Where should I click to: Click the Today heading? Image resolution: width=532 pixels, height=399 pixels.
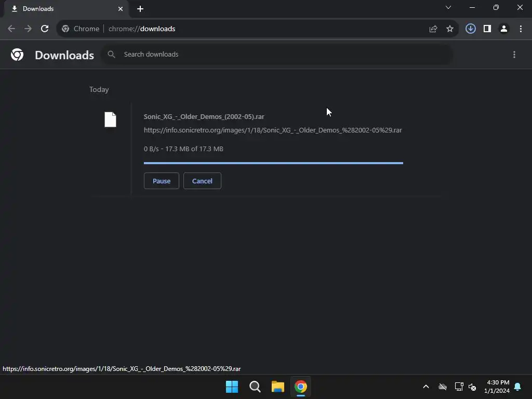(x=99, y=89)
